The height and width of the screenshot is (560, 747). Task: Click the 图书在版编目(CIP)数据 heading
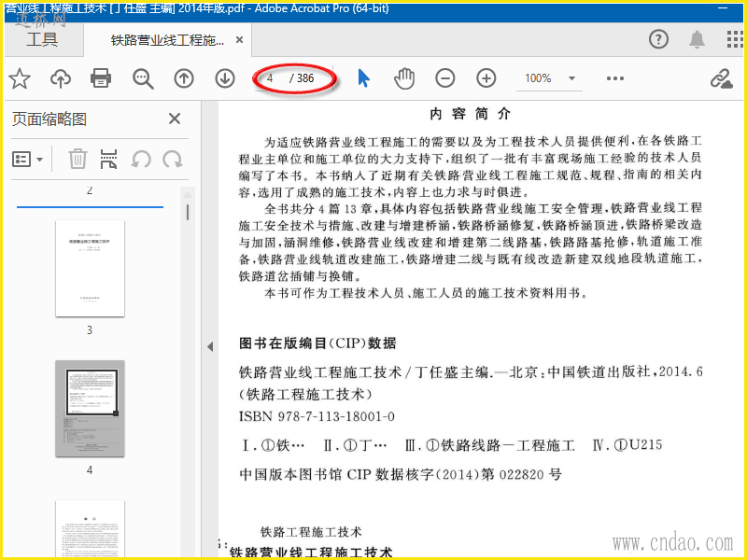[x=317, y=343]
